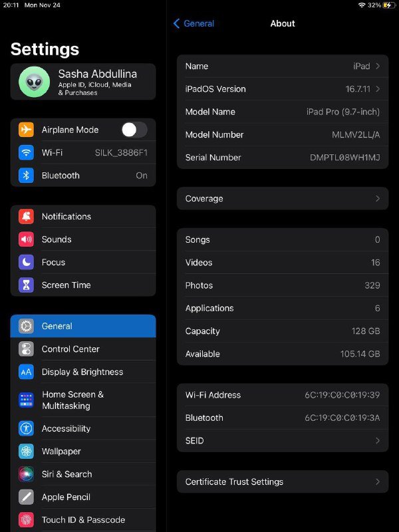Expand the SEID row chevron
The image size is (399, 532).
pos(378,441)
